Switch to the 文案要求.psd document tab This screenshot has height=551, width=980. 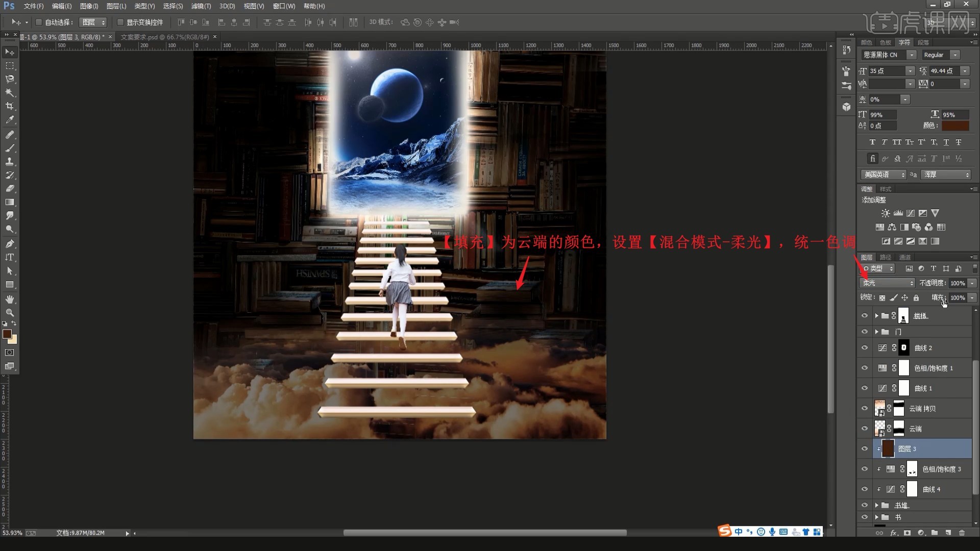tap(164, 37)
